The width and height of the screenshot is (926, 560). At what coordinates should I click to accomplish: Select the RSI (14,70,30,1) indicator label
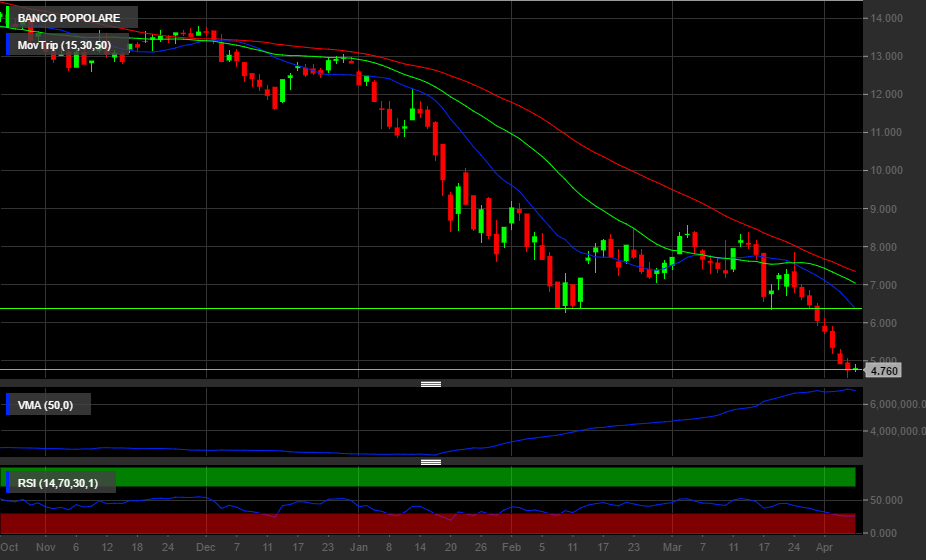tap(64, 484)
